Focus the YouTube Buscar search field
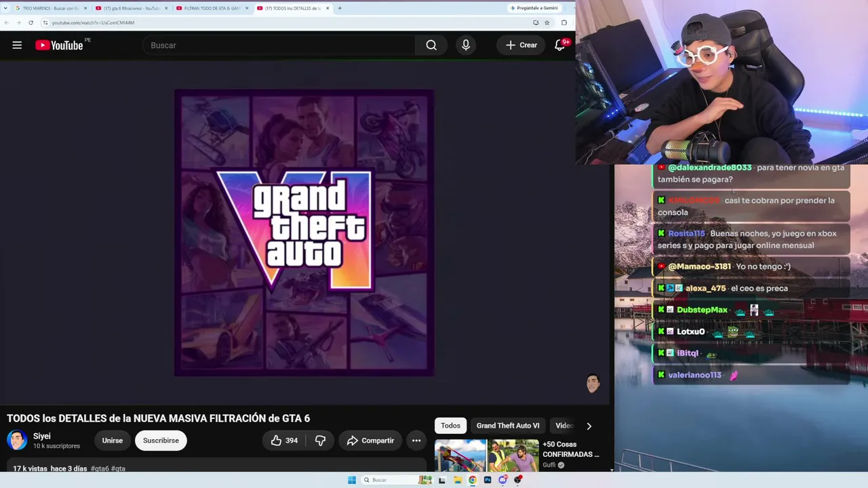 click(279, 45)
